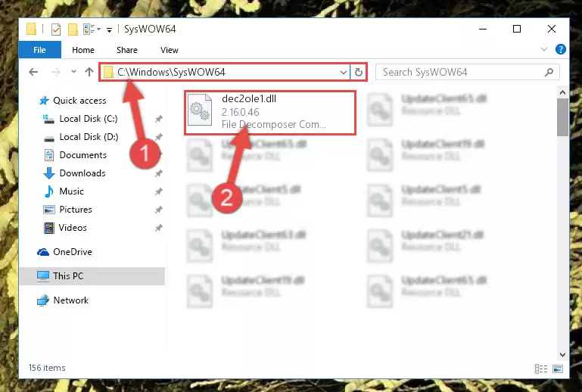Screen dimensions: 582x392
Task: Click the pin icon beside Videos
Action: [x=159, y=228]
